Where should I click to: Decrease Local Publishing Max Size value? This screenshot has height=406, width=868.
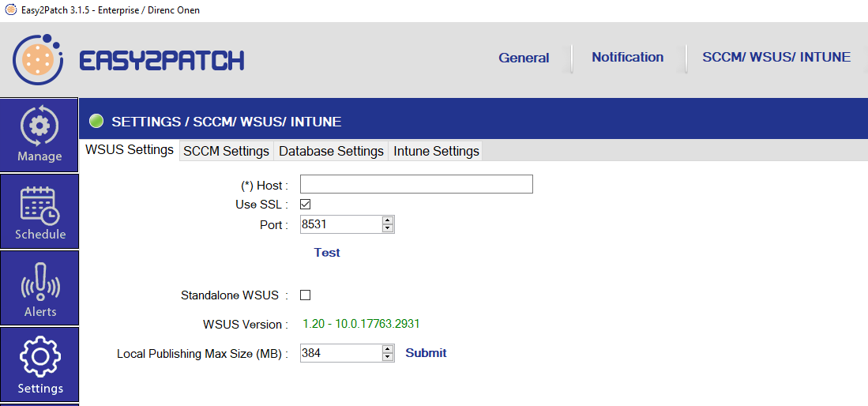[387, 357]
